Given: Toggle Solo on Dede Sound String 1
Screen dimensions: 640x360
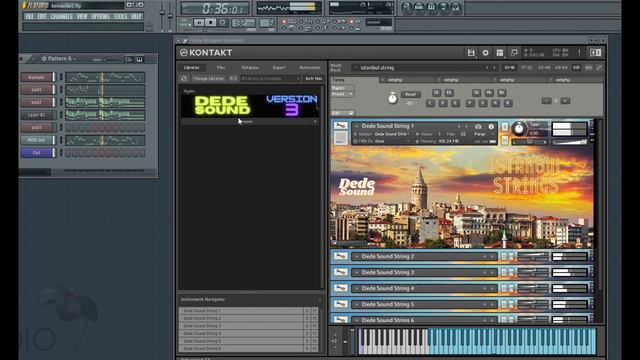Looking at the screenshot, I should (504, 127).
